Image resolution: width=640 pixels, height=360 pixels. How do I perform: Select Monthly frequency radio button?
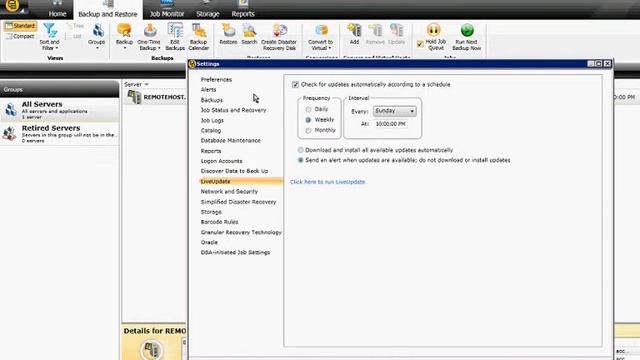(308, 131)
